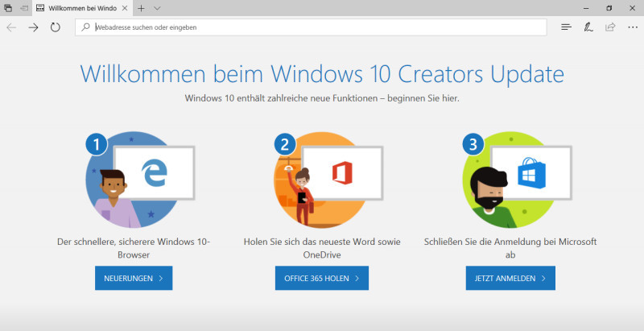Click the JETZT ANMELDEN button
Image resolution: width=644 pixels, height=331 pixels.
(x=510, y=278)
